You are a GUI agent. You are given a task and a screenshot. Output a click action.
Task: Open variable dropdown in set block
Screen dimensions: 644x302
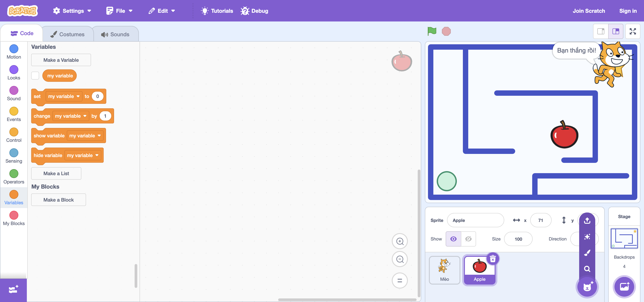(64, 96)
